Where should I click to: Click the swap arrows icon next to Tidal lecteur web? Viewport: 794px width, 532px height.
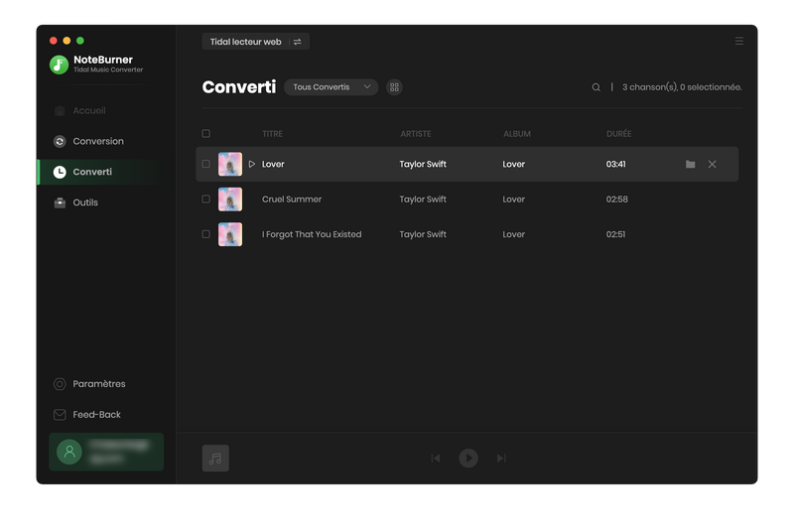pos(297,42)
